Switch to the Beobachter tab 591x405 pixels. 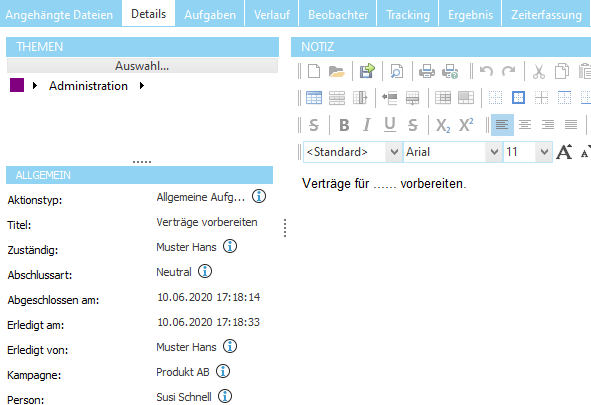338,14
